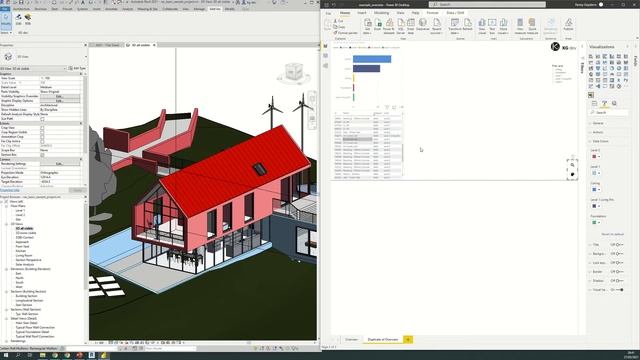Viewport: 640px width, 360px height.
Task: Click Windows Start button
Action: [6, 356]
